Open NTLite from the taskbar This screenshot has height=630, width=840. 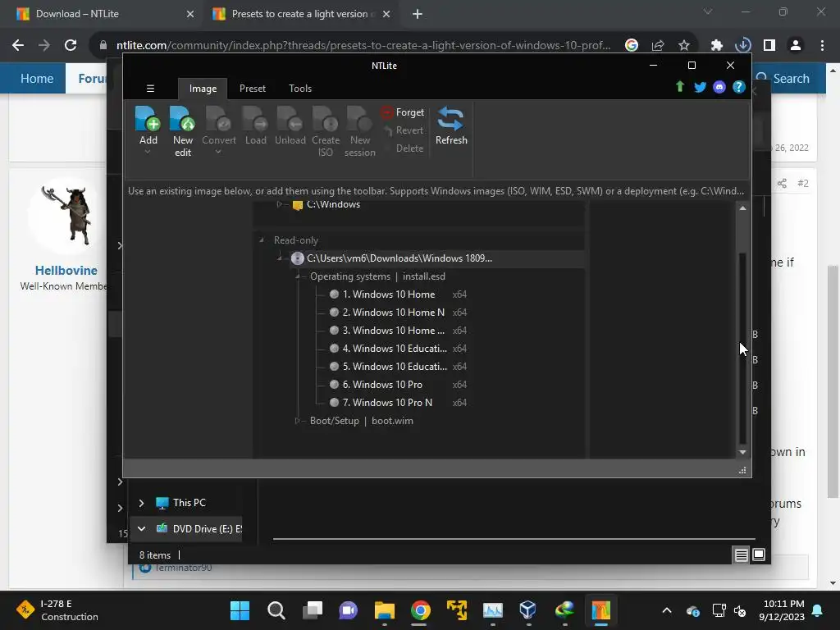[x=601, y=610]
